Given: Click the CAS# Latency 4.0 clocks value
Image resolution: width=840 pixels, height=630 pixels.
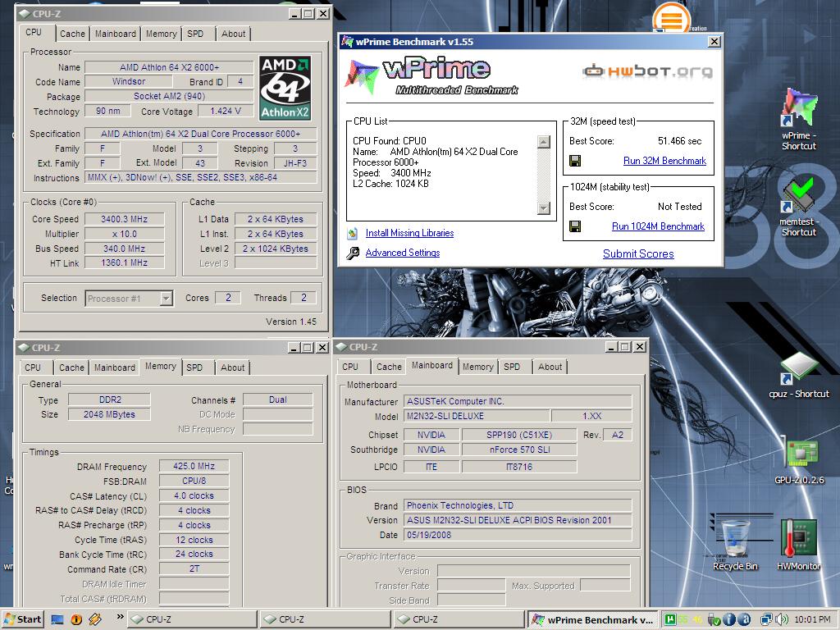Looking at the screenshot, I should click(194, 495).
